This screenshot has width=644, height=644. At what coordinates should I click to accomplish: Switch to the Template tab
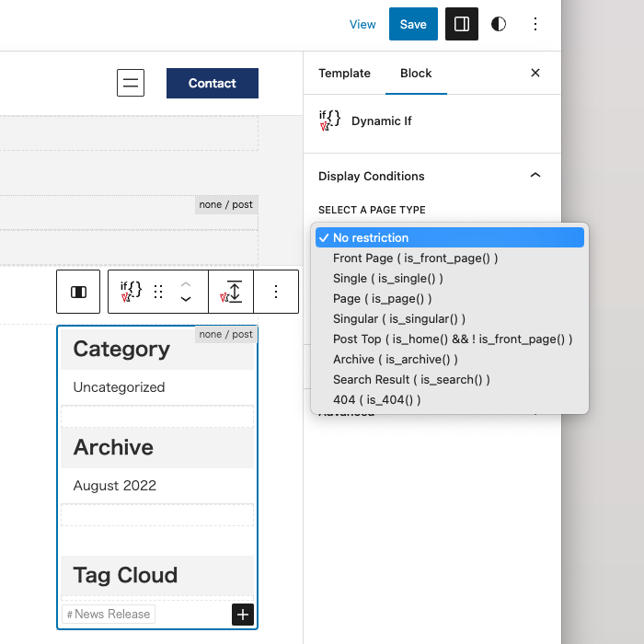pos(344,73)
